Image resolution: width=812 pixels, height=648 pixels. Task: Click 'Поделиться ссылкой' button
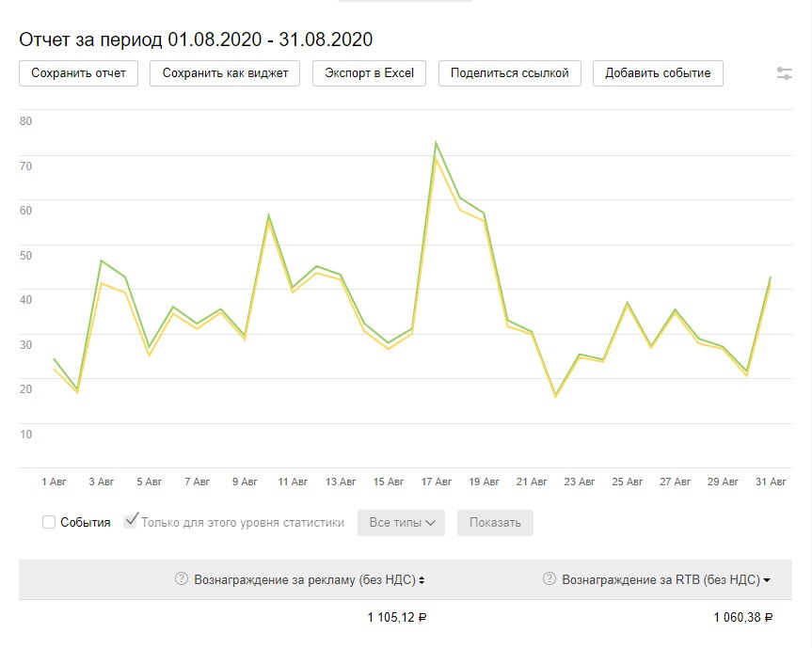click(510, 73)
